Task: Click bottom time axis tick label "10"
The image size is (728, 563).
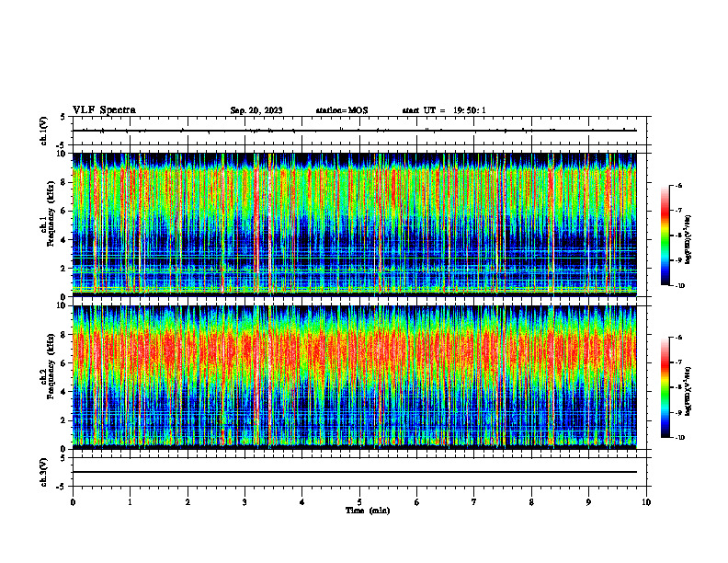Action: point(646,502)
